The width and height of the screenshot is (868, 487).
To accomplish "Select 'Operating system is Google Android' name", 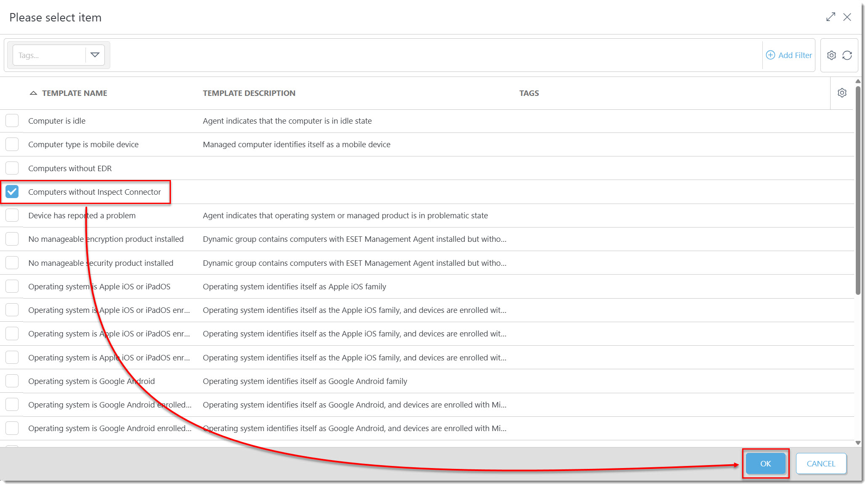I will (x=91, y=381).
